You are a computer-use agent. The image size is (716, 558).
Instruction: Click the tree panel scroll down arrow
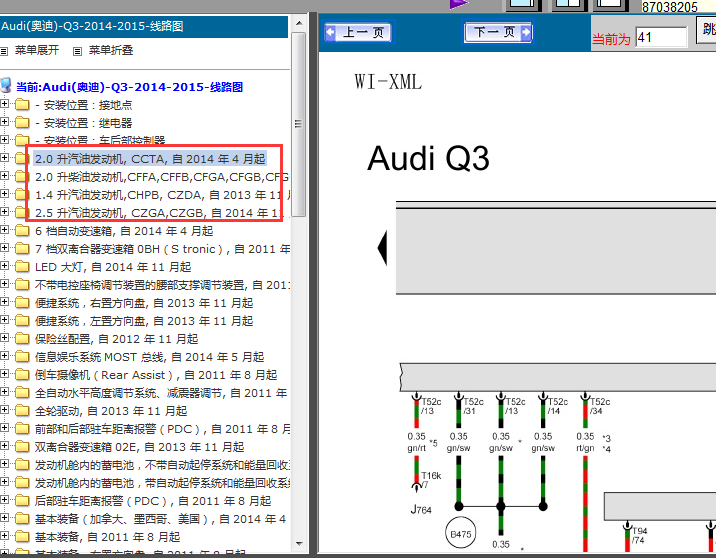click(x=299, y=544)
